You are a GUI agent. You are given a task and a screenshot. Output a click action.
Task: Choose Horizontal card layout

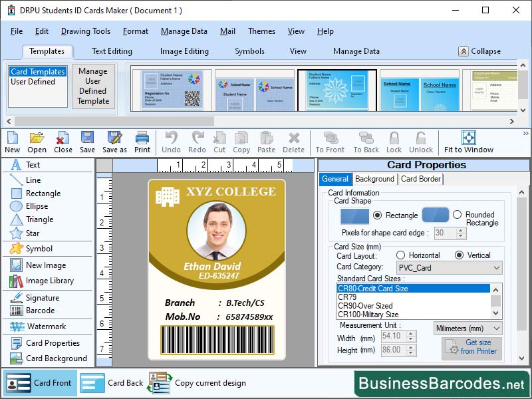point(402,256)
